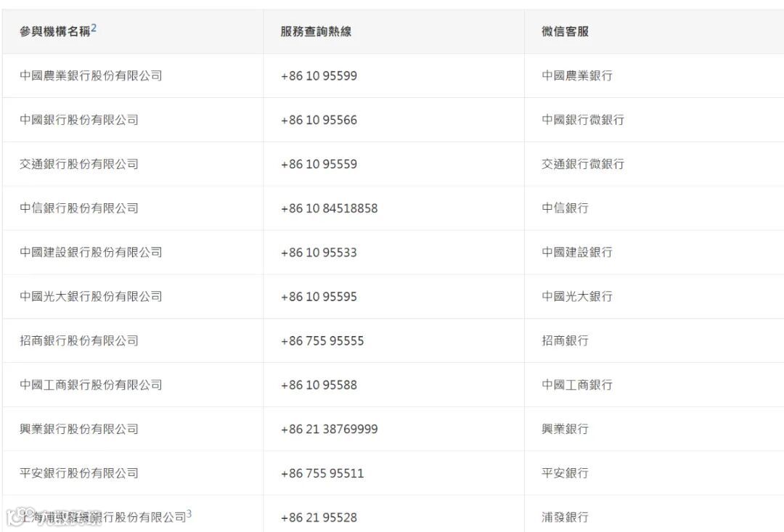Select WeChat name 浦發銀行

click(x=565, y=517)
